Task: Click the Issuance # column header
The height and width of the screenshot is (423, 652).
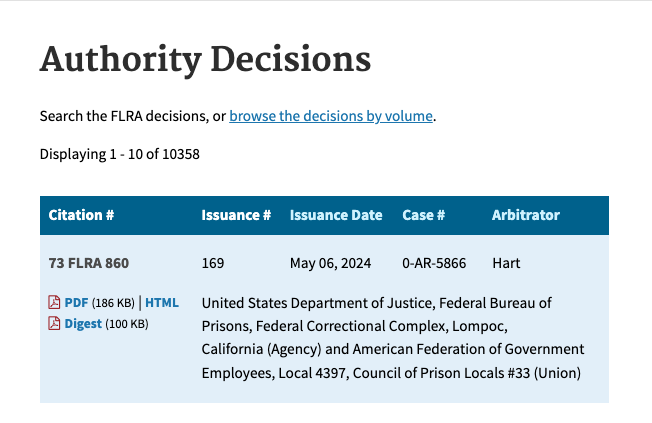Action: point(236,215)
